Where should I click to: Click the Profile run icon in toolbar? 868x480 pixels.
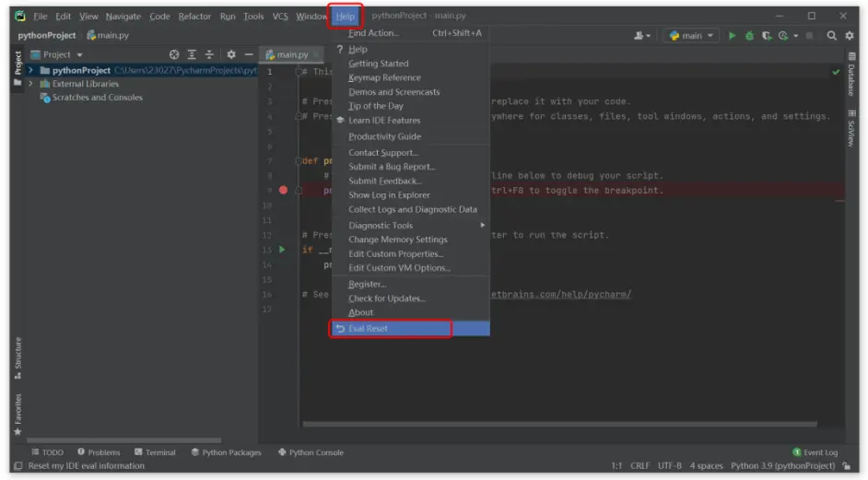pos(783,35)
